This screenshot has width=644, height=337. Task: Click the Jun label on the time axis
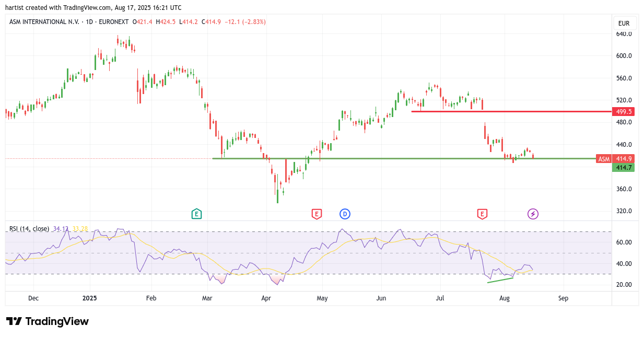(x=381, y=298)
